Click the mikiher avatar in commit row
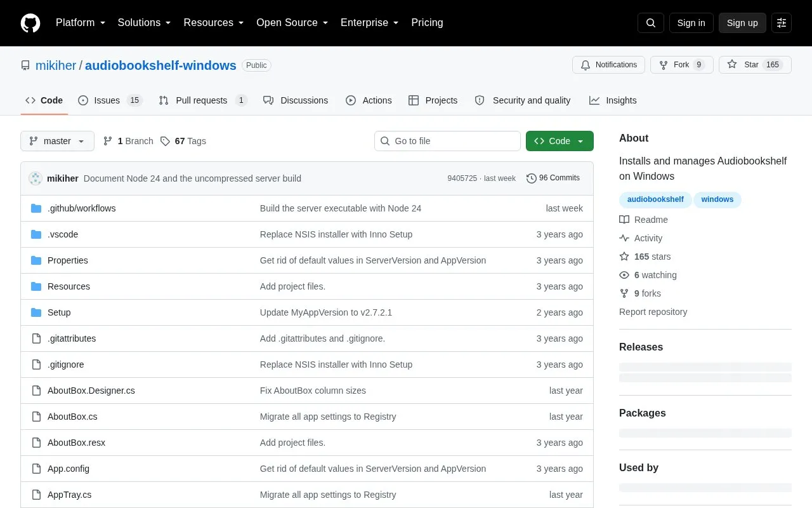Viewport: 812px width, 508px height. (x=36, y=178)
